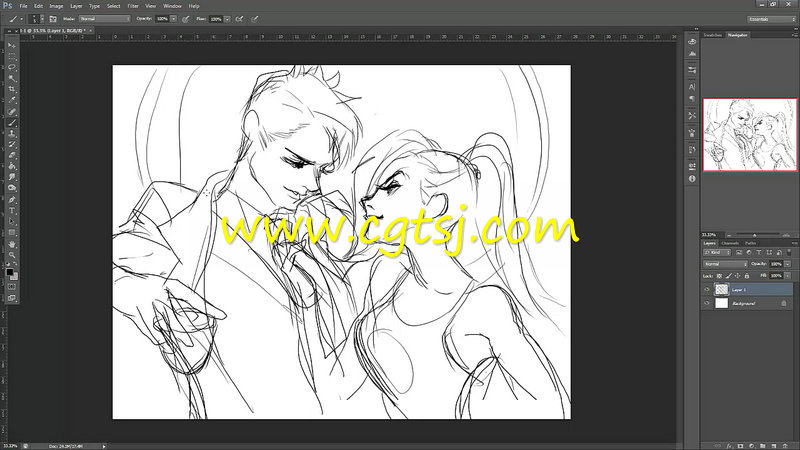
Task: Click the foreground color swatch
Action: 10,272
